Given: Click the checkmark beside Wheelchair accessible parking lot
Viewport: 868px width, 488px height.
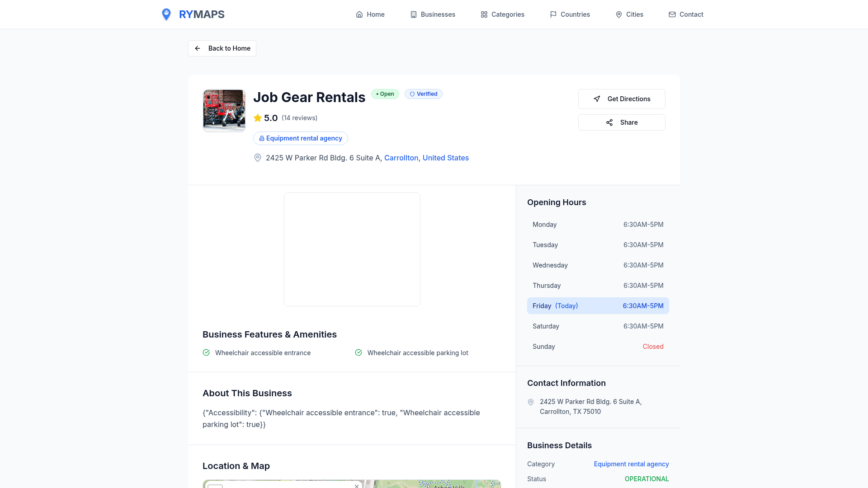Looking at the screenshot, I should (359, 352).
